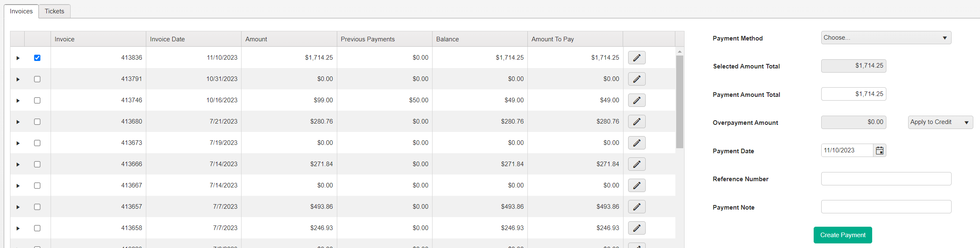Edit invoice 413791 using its pencil icon
The height and width of the screenshot is (248, 980).
pyautogui.click(x=636, y=79)
